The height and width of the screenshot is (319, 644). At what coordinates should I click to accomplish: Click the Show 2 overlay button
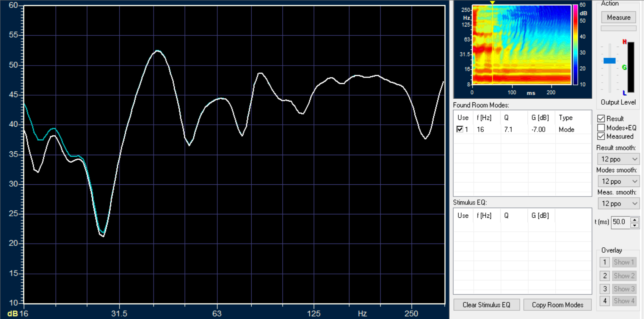[x=624, y=276]
